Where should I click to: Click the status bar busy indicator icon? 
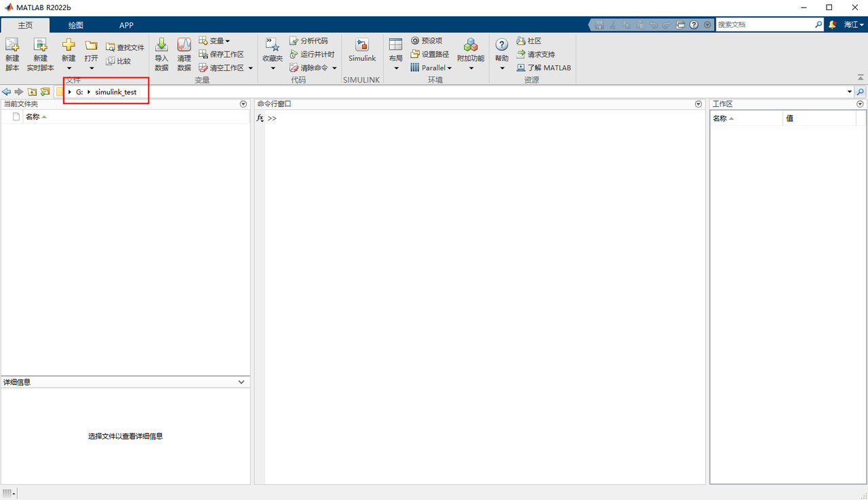pyautogui.click(x=8, y=493)
